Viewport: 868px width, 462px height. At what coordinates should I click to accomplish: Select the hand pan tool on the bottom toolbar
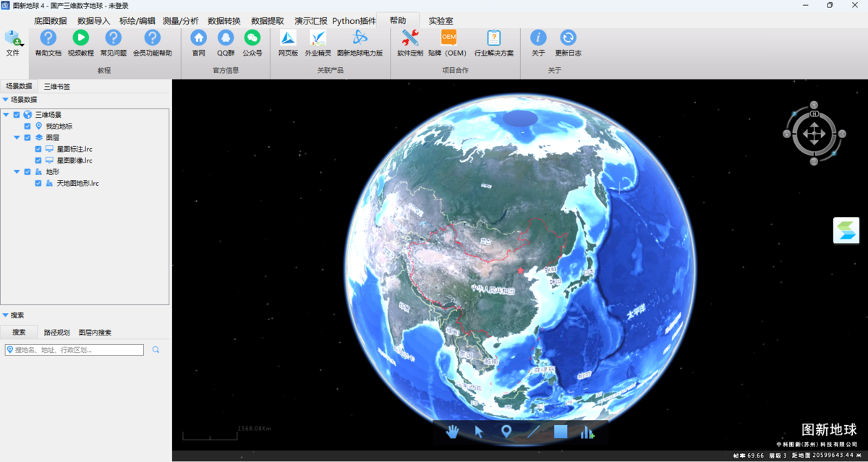(452, 432)
